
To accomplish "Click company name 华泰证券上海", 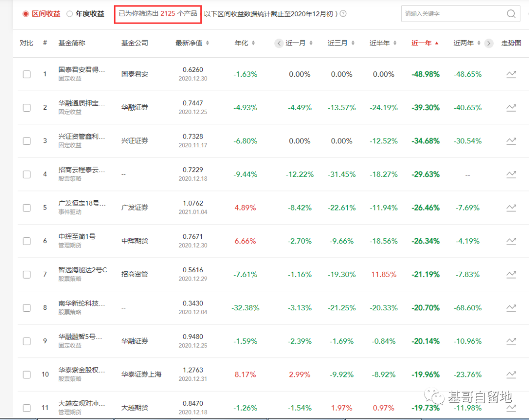I will tap(142, 374).
